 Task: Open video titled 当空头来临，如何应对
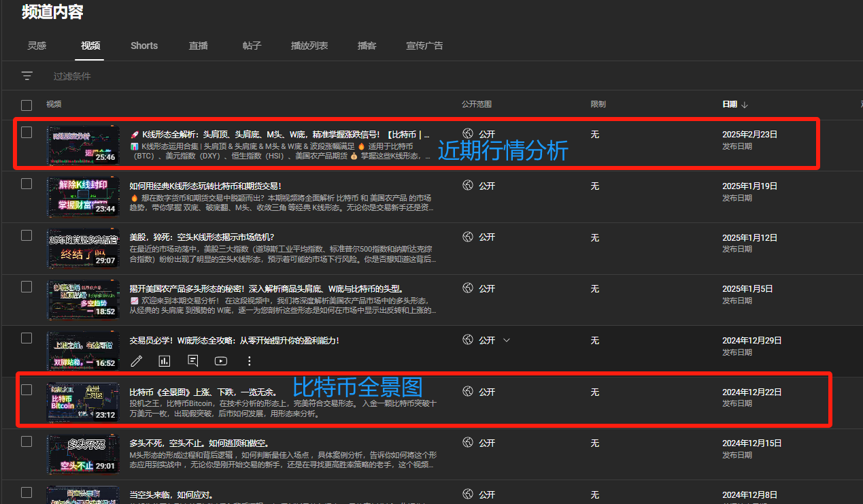171,494
